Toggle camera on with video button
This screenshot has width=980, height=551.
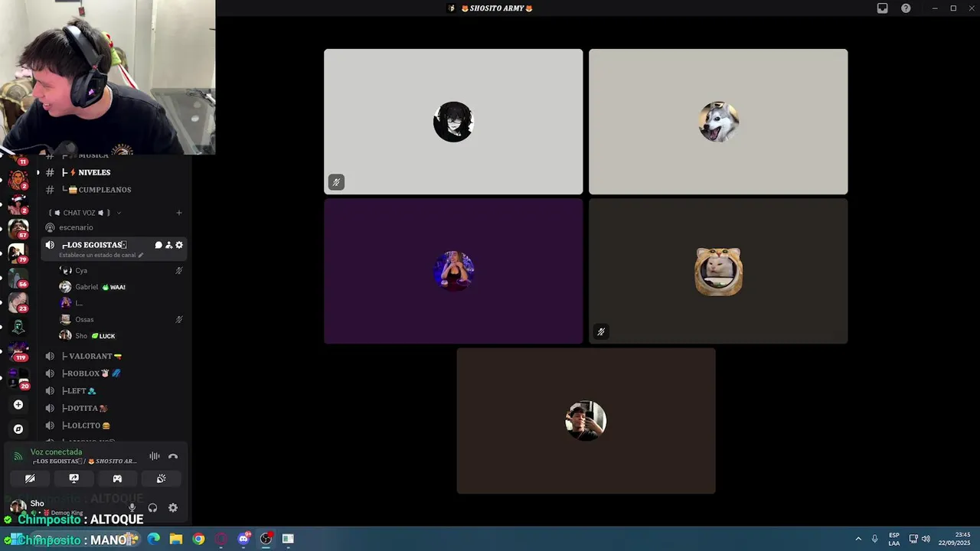pos(30,478)
